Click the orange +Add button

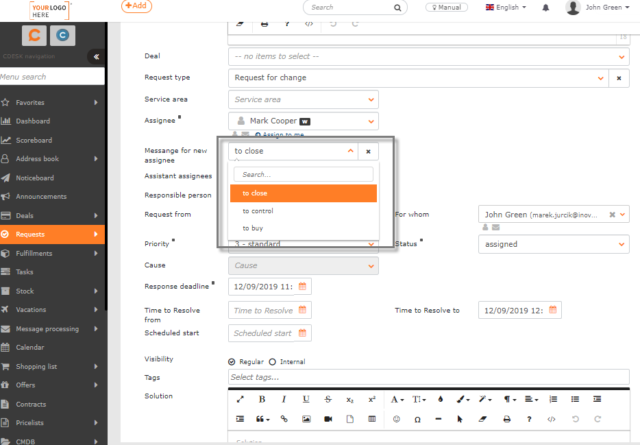point(136,6)
